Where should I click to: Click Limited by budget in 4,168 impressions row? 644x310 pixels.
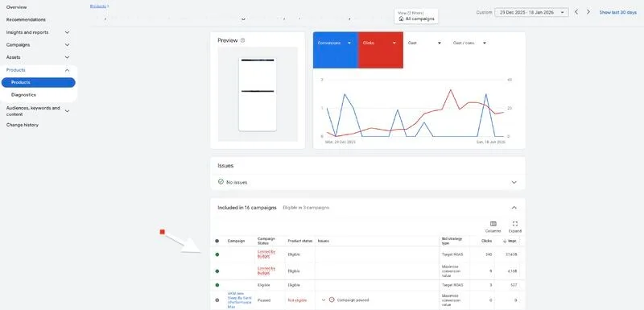pos(266,271)
